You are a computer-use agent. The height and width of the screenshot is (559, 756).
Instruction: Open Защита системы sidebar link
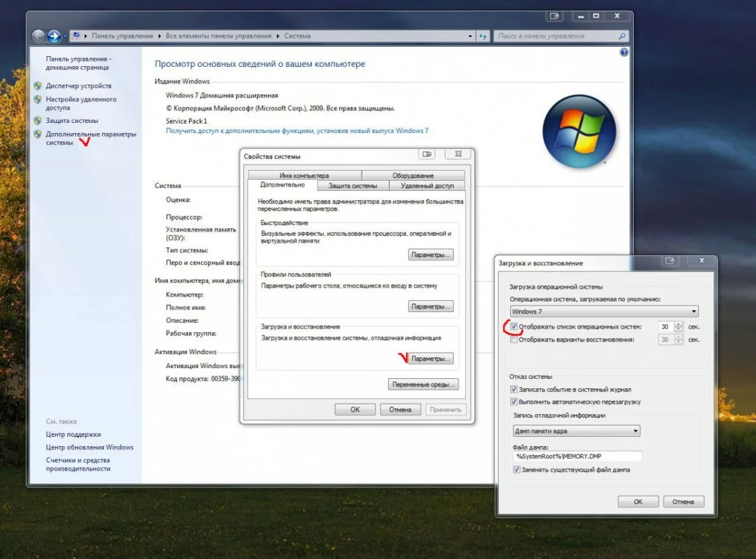[x=72, y=120]
